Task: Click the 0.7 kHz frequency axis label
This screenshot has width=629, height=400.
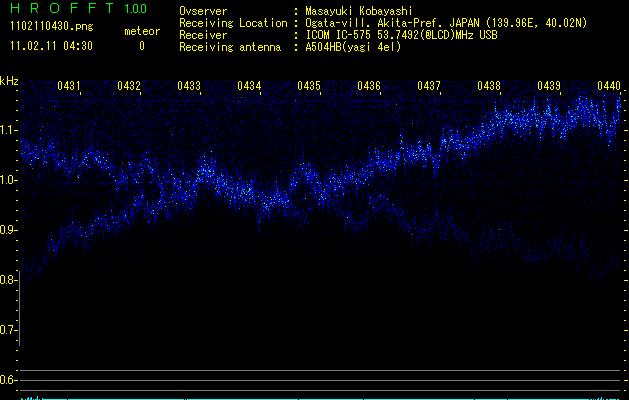Action: [x=8, y=330]
